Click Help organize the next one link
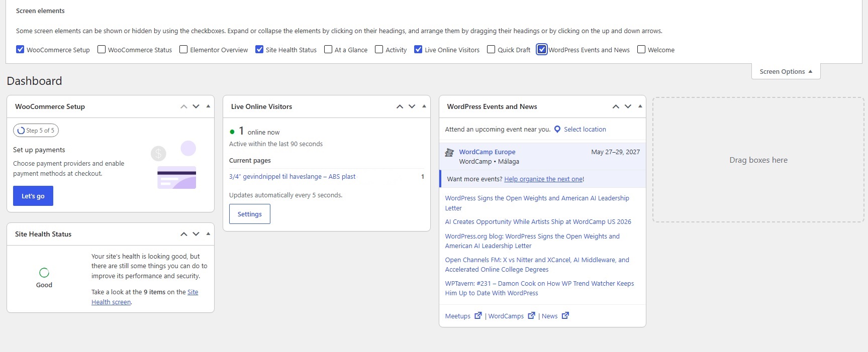 543,179
